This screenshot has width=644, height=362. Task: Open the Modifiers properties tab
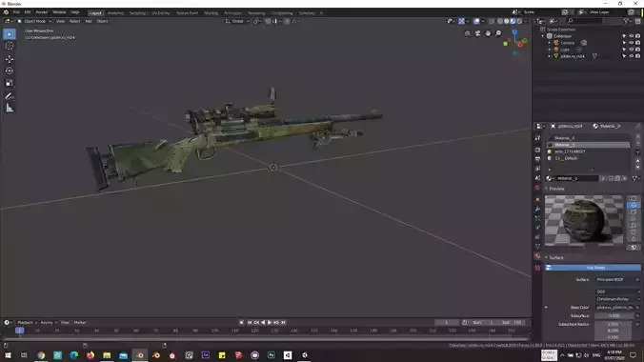tap(537, 210)
